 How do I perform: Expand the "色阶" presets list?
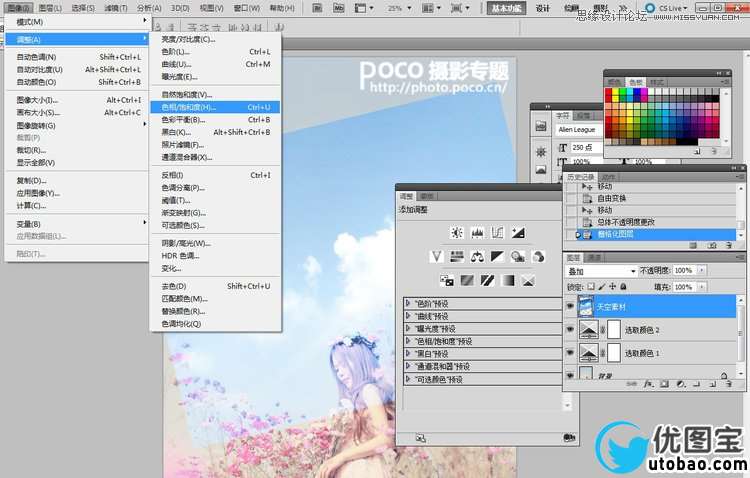tap(408, 303)
